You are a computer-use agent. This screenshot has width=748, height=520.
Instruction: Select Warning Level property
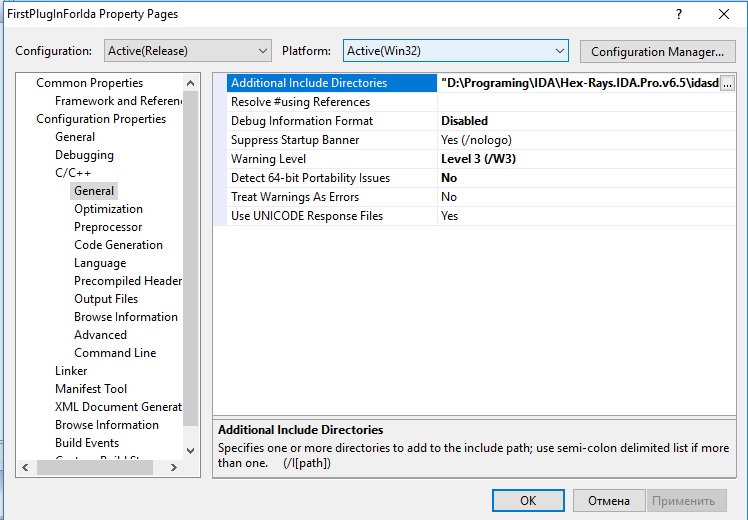click(x=332, y=159)
